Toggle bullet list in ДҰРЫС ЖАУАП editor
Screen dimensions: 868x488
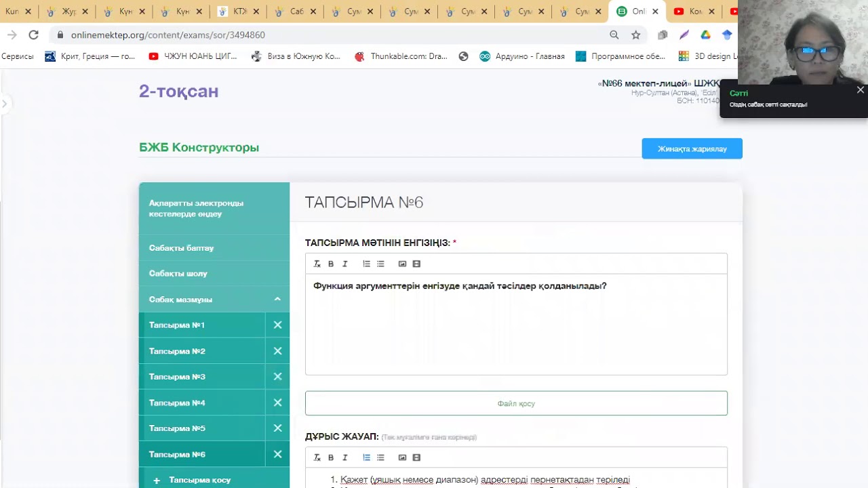click(x=380, y=457)
